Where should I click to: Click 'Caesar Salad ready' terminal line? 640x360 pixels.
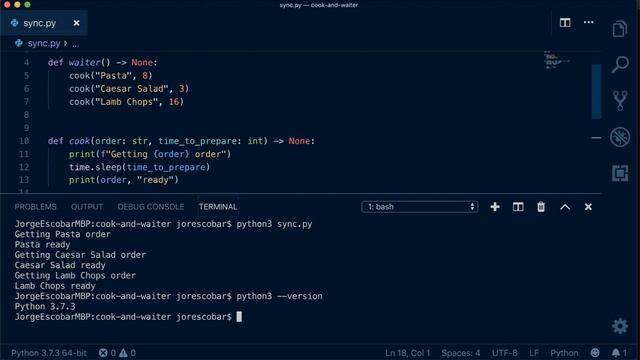pos(60,265)
